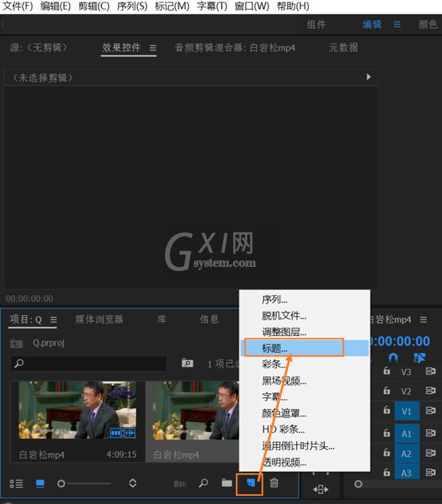Toggle track lock for V3
The image size is (442, 504).
(387, 371)
